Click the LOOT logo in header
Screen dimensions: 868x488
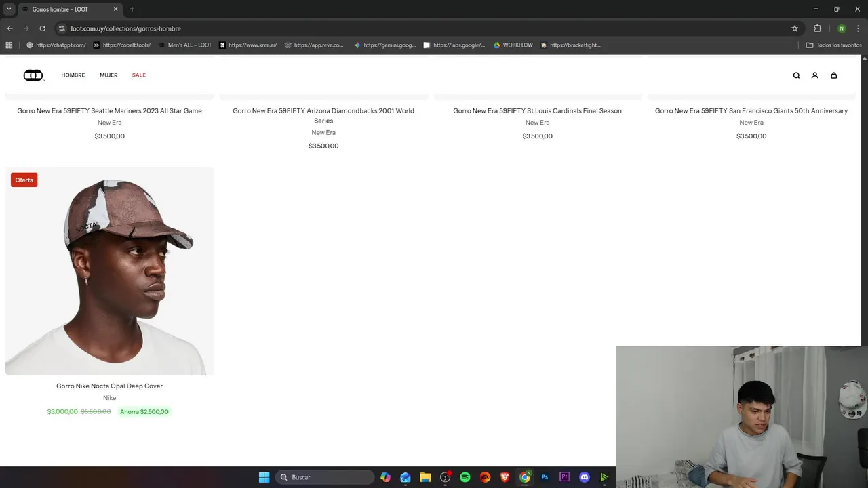(33, 75)
